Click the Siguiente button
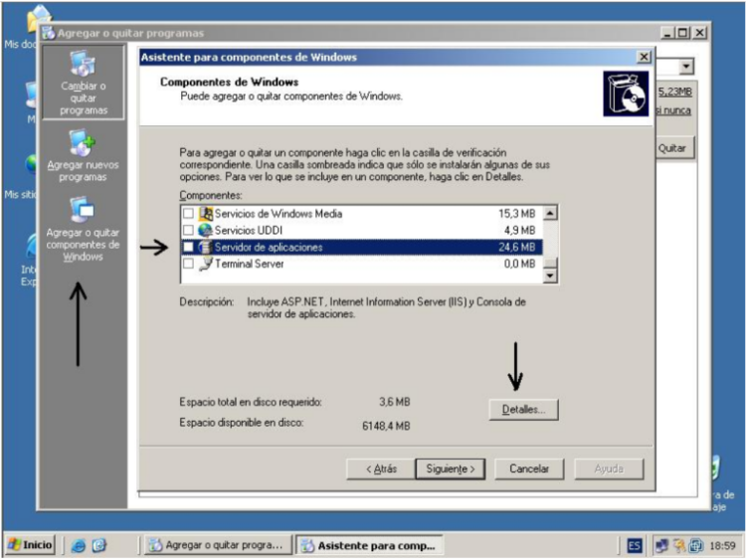 (450, 469)
